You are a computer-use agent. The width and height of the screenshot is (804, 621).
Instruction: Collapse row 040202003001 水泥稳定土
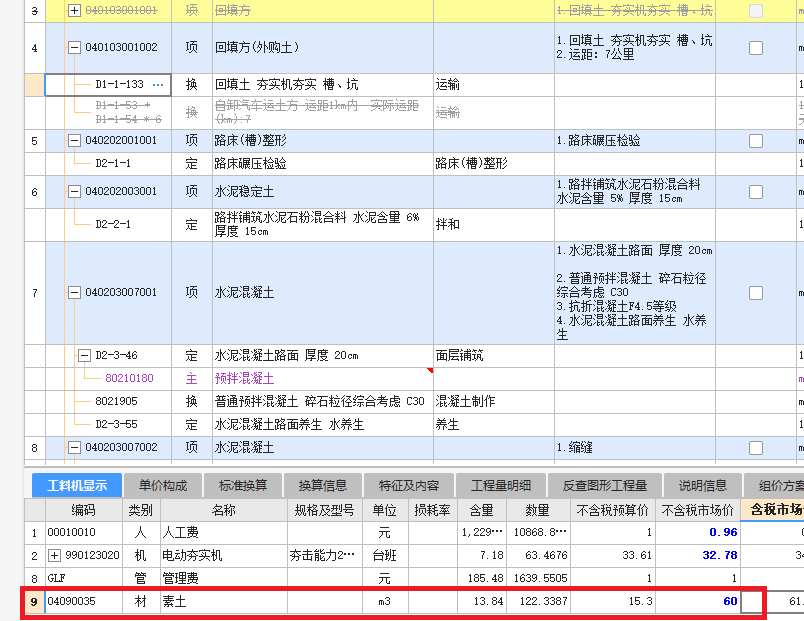[x=74, y=192]
